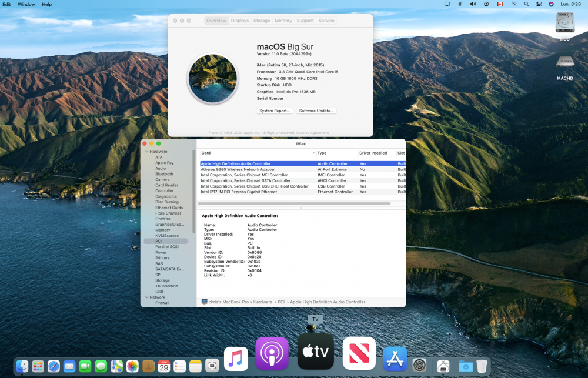Viewport: 588px width, 378px height.
Task: Open the Edit menu
Action: [6, 4]
